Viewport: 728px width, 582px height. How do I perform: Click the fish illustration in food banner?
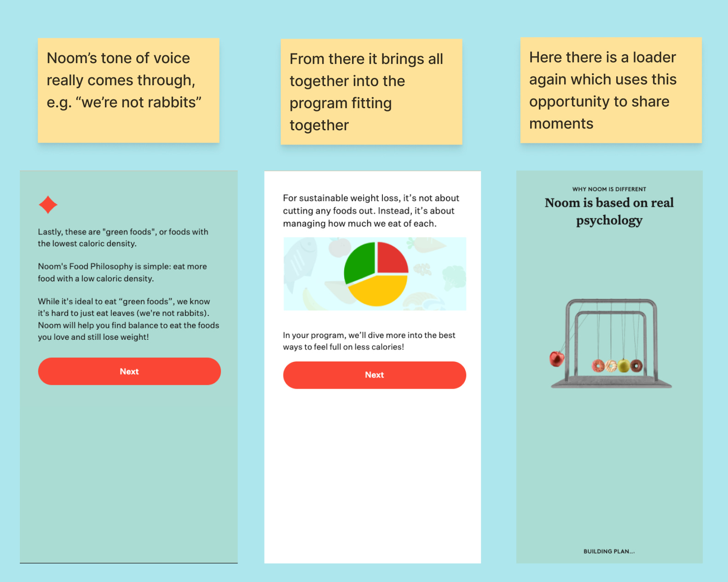(300, 260)
